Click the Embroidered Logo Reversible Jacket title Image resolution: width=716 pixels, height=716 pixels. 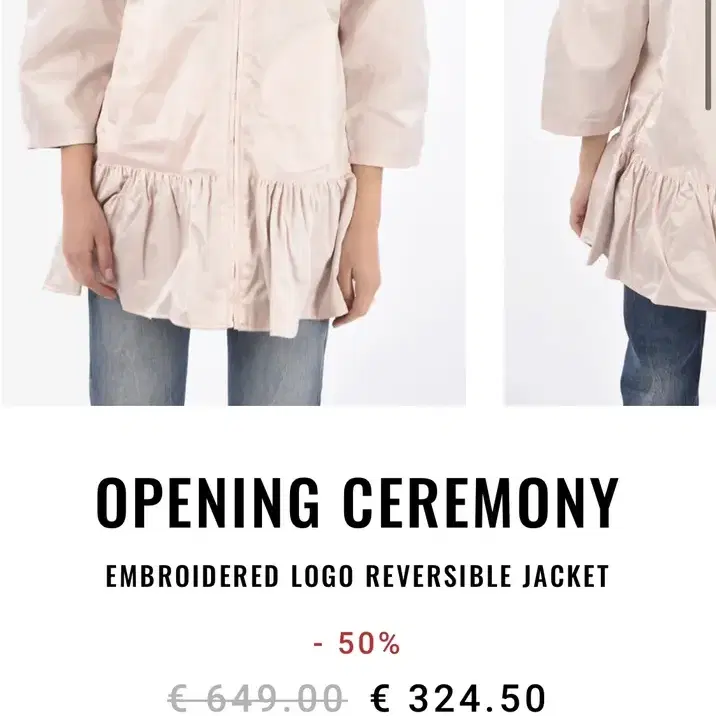pyautogui.click(x=358, y=576)
